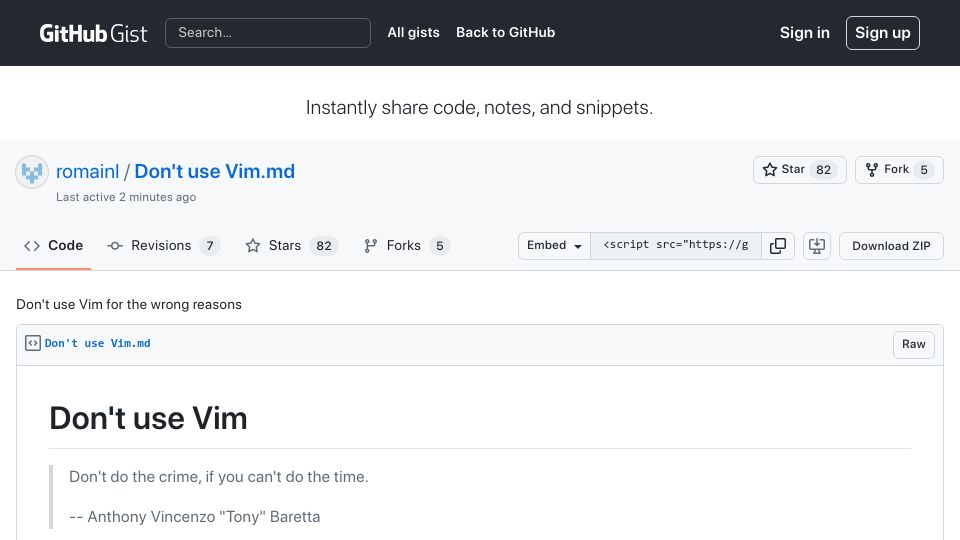Screen dimensions: 960x540
Task: Expand the Embed dropdown
Action: click(x=554, y=246)
